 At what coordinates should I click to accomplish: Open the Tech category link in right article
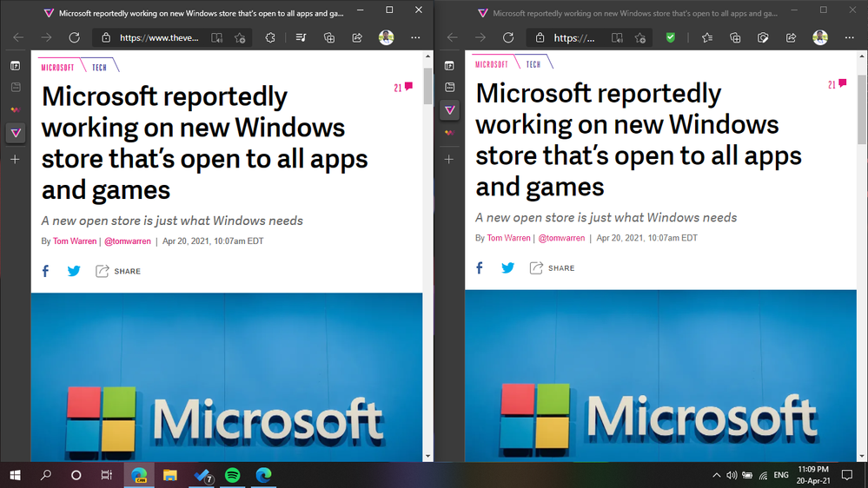[x=533, y=65]
